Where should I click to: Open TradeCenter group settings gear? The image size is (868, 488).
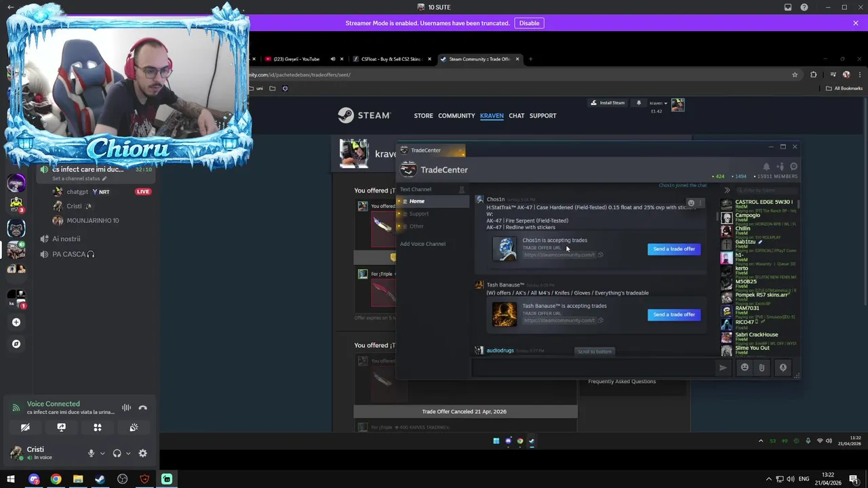(793, 167)
